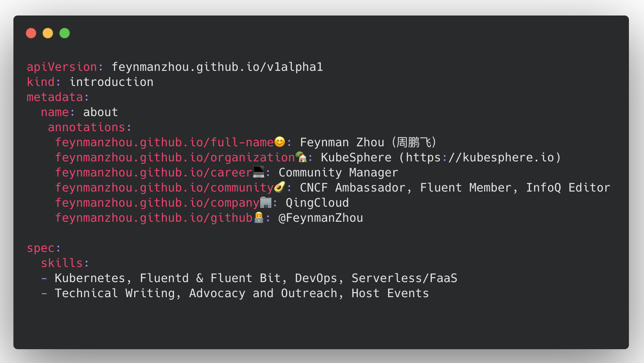Click the @FeynmanZhou GitHub handle
The image size is (644, 363).
click(x=321, y=218)
